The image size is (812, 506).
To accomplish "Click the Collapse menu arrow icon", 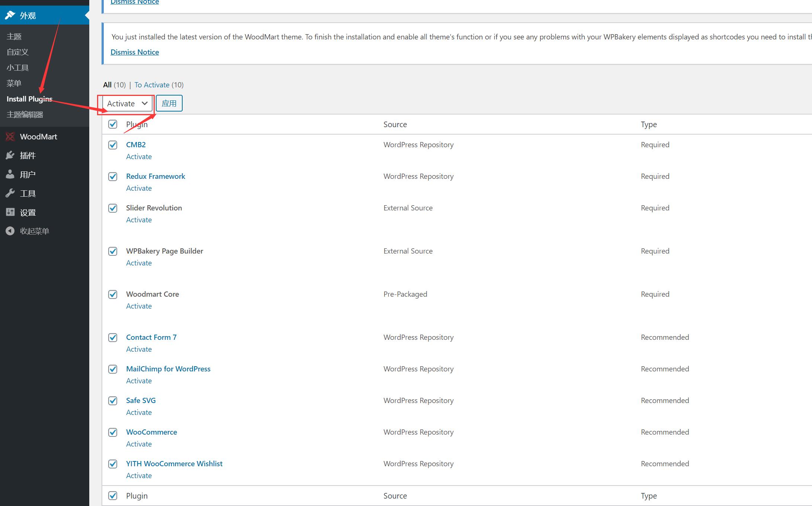I will pos(10,231).
